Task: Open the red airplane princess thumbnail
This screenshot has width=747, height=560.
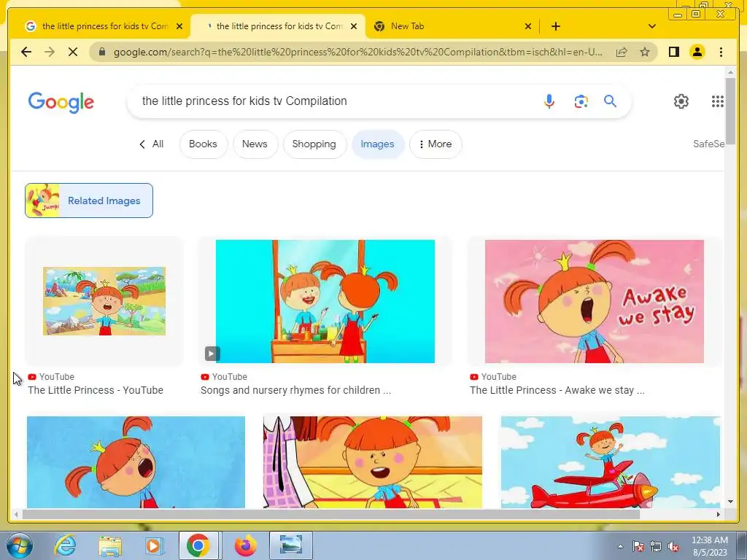Action: (x=611, y=462)
